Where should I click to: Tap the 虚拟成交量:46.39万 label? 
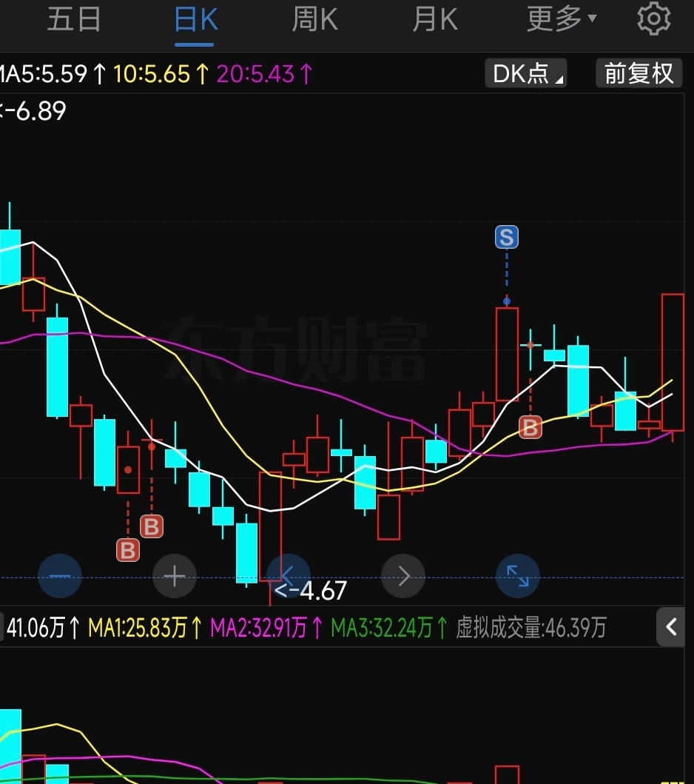(531, 627)
